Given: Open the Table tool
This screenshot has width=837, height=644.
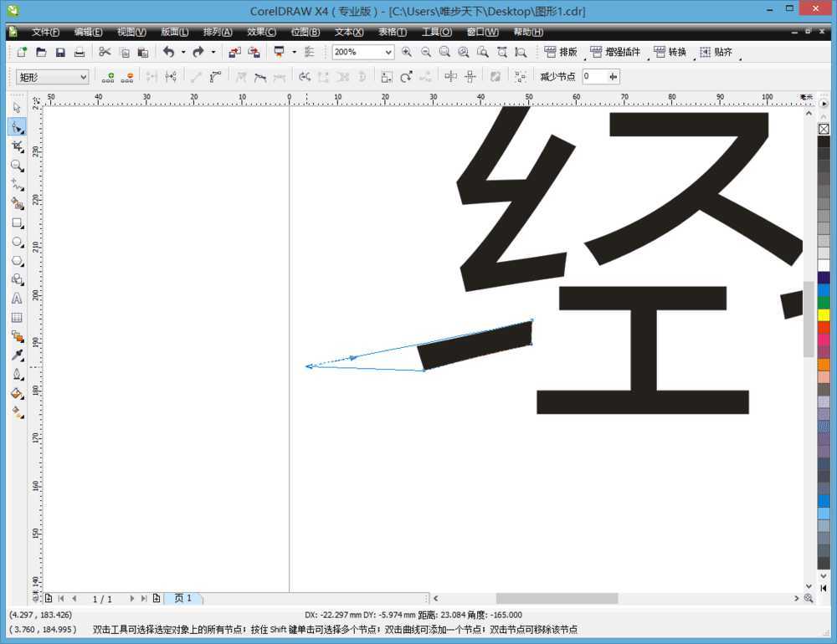Looking at the screenshot, I should tap(17, 316).
